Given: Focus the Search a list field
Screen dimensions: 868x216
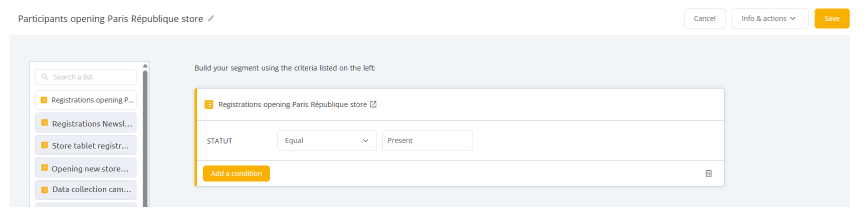Looking at the screenshot, I should click(86, 77).
